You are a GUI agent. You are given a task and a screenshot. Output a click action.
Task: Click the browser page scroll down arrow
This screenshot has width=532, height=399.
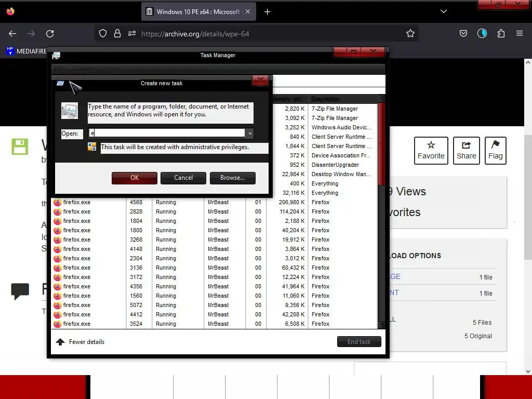528,371
